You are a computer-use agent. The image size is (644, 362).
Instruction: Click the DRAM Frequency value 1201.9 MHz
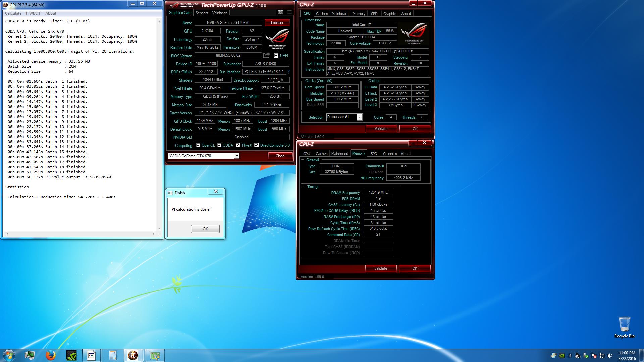(378, 193)
